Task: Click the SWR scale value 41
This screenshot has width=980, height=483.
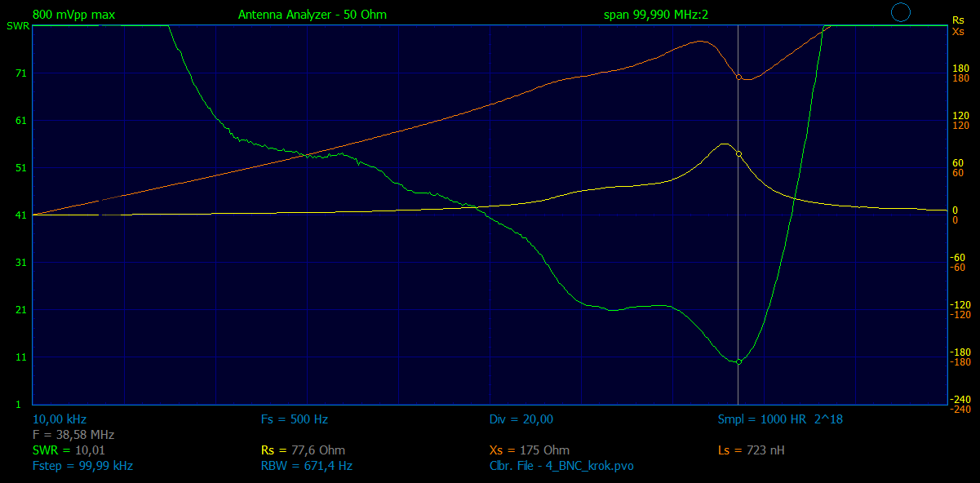Action: 21,215
